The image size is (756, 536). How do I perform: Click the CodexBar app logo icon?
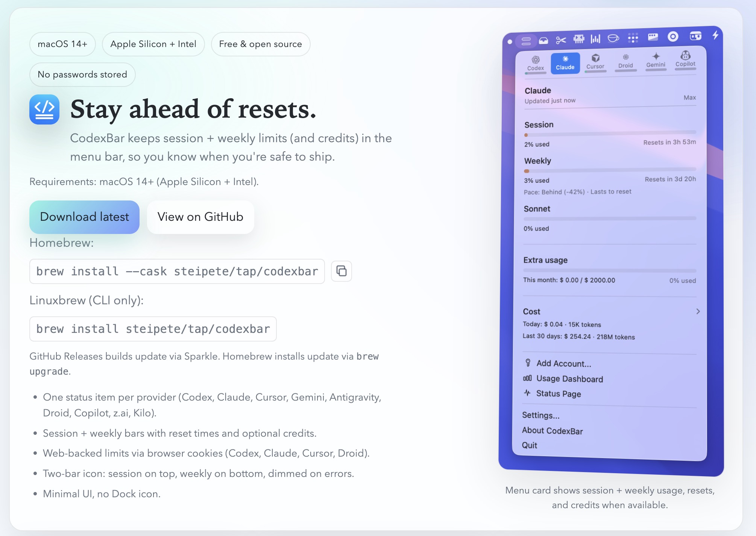click(44, 109)
